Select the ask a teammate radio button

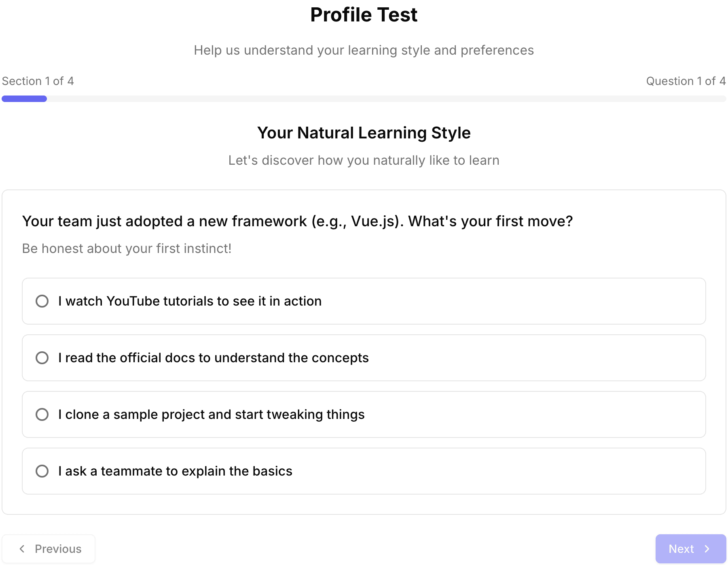42,471
